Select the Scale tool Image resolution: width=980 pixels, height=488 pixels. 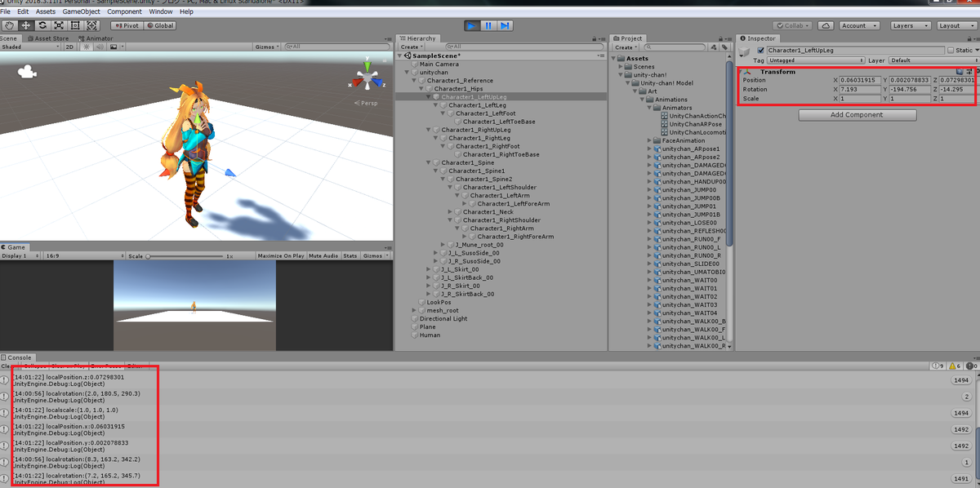click(59, 25)
